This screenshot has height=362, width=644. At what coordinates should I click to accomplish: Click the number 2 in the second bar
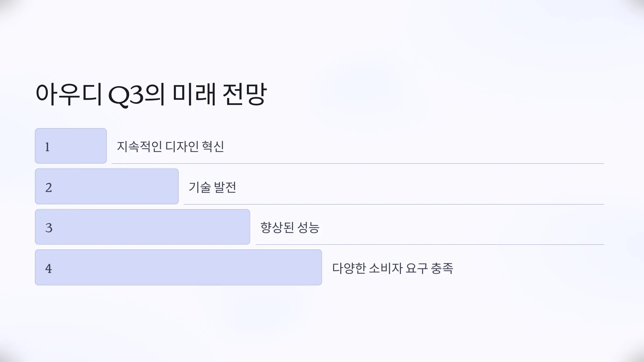coord(49,187)
